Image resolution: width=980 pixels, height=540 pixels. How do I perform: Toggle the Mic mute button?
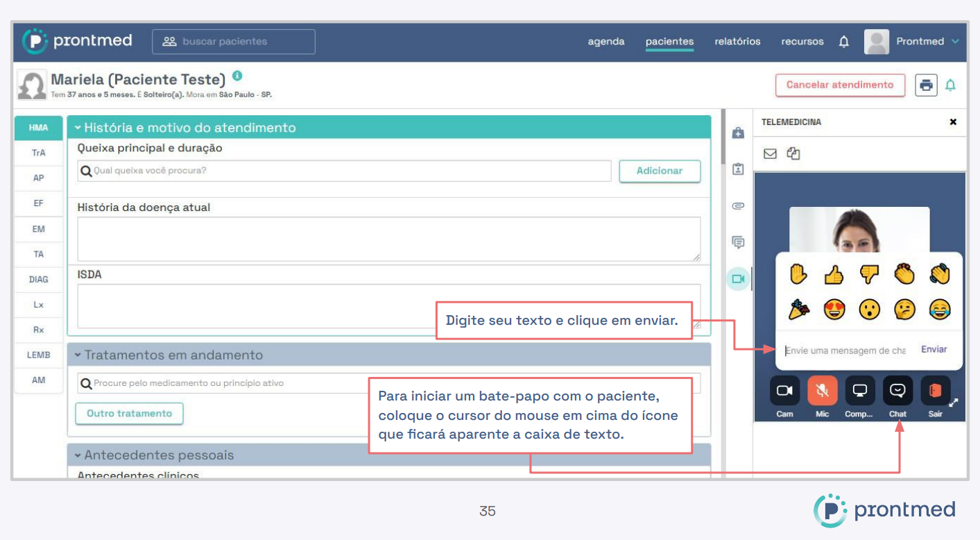[822, 391]
